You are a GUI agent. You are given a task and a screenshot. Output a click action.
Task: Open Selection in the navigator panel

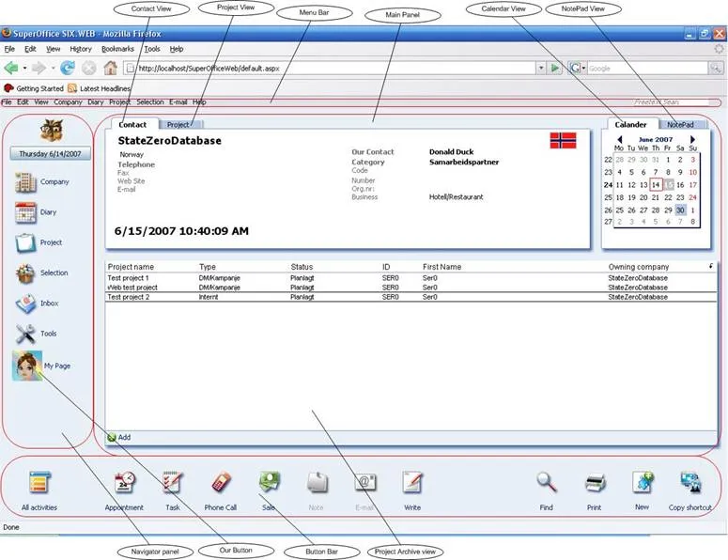click(x=28, y=273)
